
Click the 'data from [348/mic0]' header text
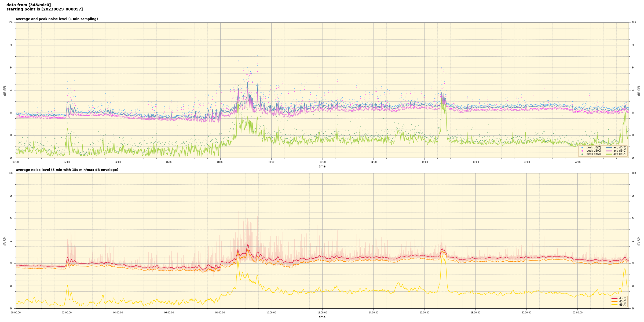28,5
